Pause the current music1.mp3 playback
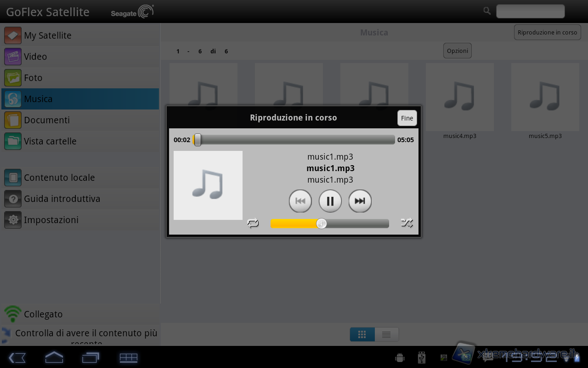 (330, 201)
